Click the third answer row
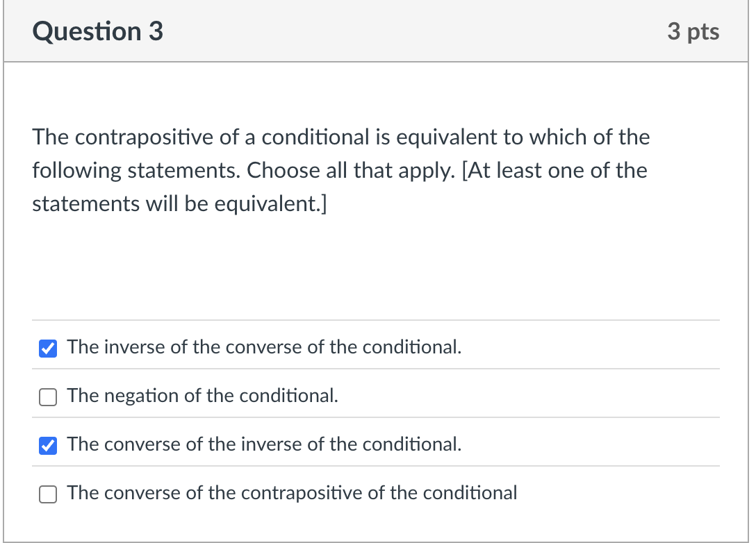The image size is (756, 543). click(376, 444)
